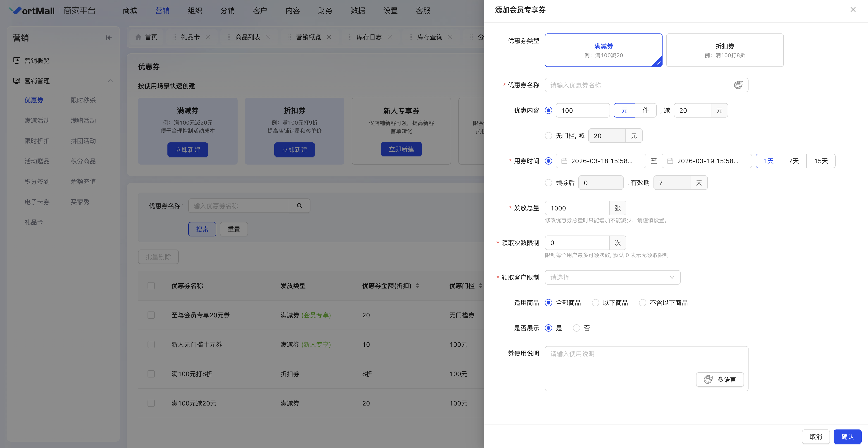This screenshot has height=448, width=868.
Task: Click translation icon in coupon name field
Action: pyautogui.click(x=738, y=85)
